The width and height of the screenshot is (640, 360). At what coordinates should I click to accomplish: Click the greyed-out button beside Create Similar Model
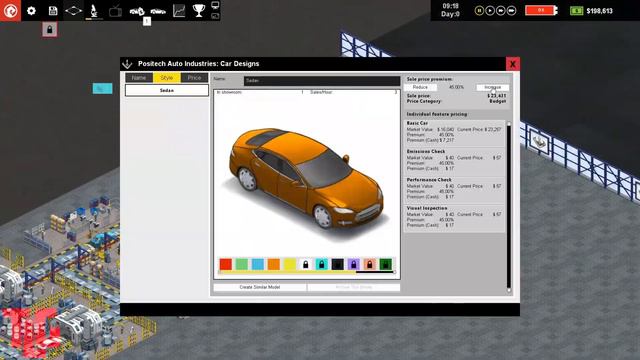pos(353,287)
